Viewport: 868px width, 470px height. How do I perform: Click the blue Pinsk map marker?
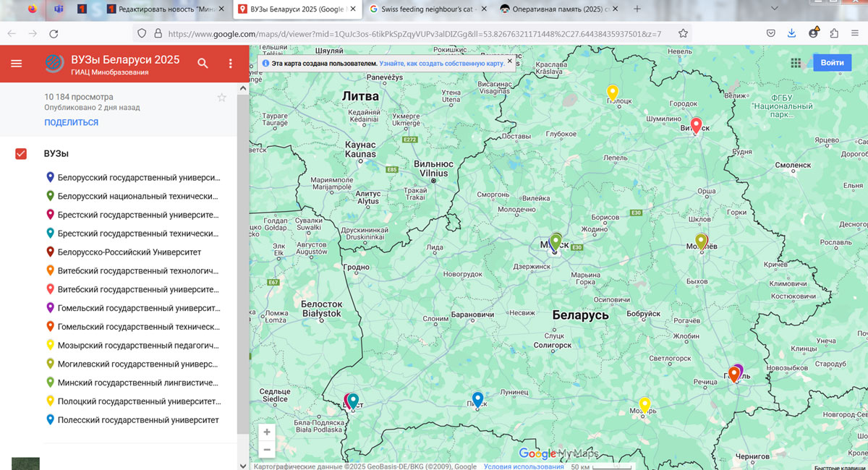tap(477, 399)
